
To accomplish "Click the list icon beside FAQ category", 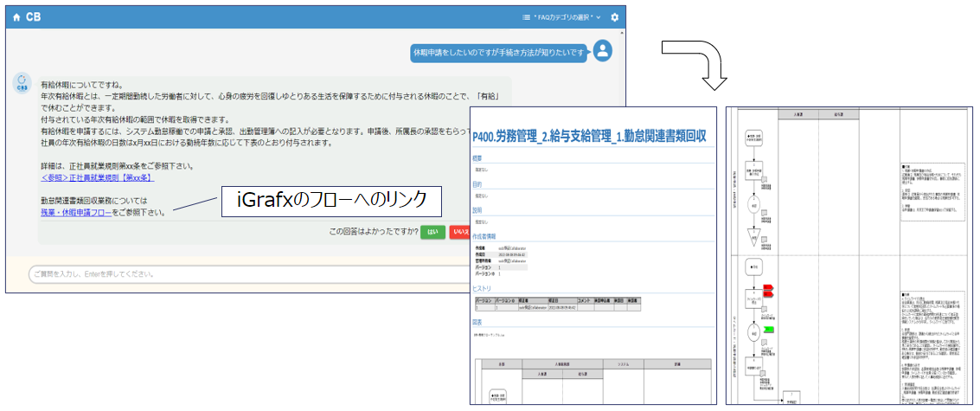I will 526,17.
